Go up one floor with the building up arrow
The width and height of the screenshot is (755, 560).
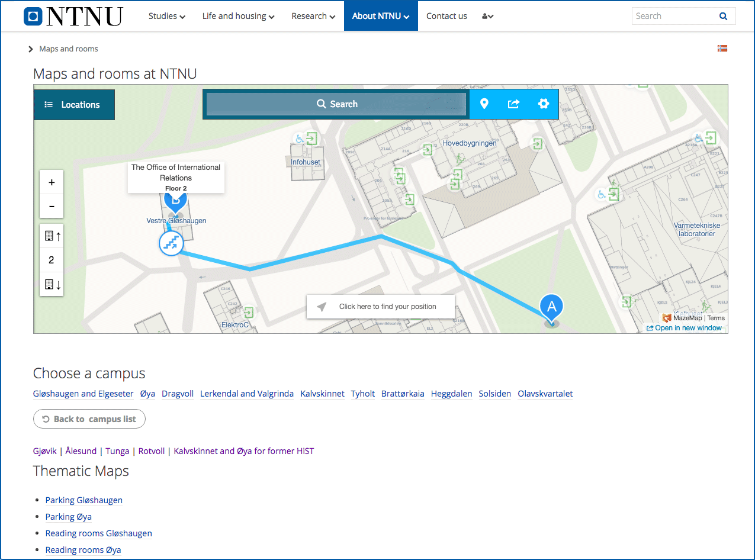click(52, 236)
